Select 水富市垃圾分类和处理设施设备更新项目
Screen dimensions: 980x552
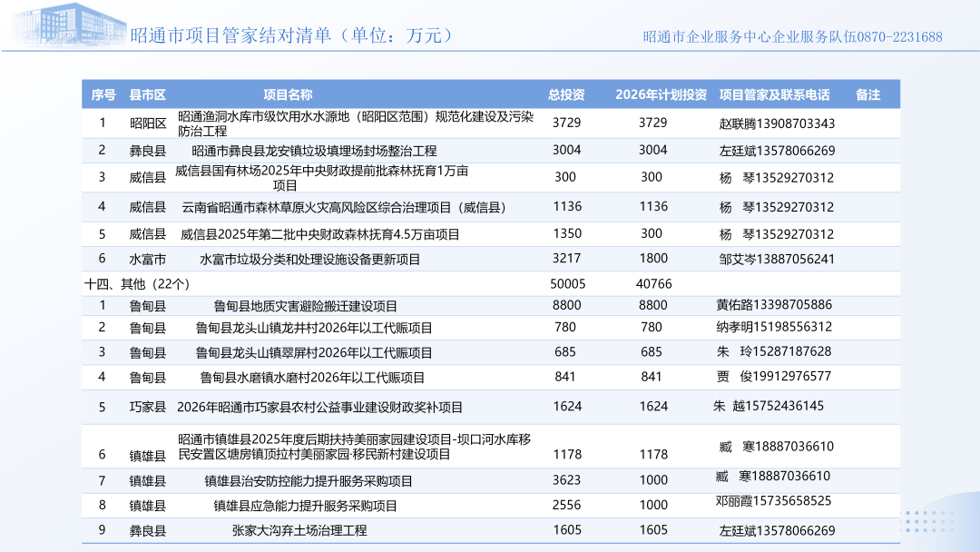click(310, 260)
